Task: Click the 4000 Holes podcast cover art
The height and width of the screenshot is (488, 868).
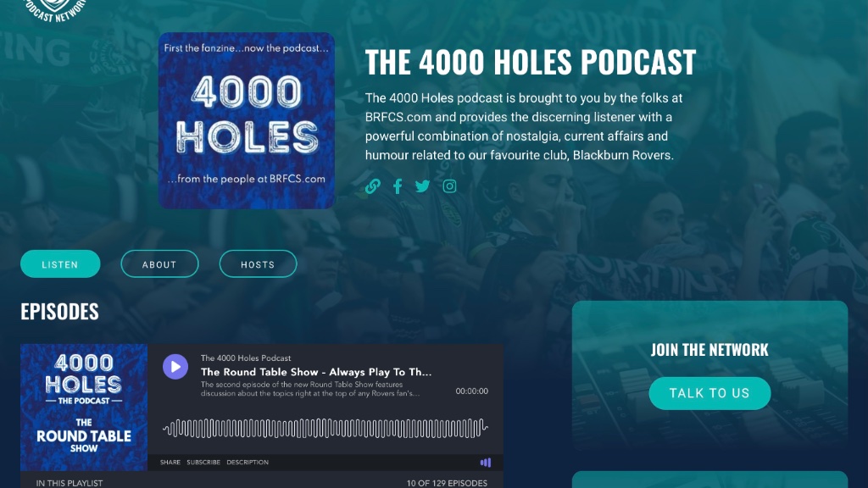Action: [x=247, y=120]
